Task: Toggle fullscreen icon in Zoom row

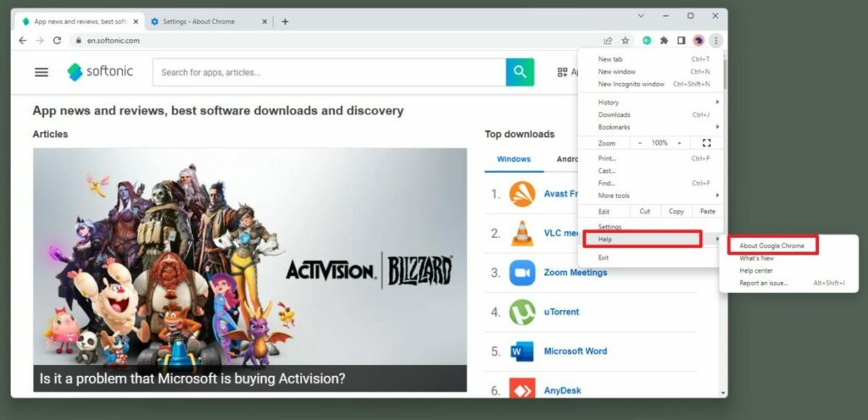Action: pos(706,142)
